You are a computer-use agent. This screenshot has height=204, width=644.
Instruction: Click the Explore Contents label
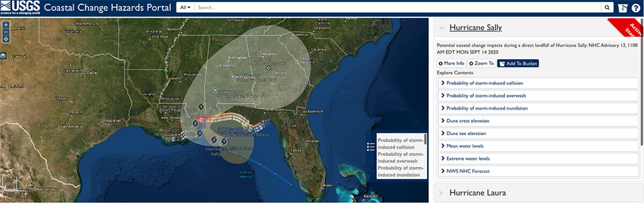click(x=455, y=73)
